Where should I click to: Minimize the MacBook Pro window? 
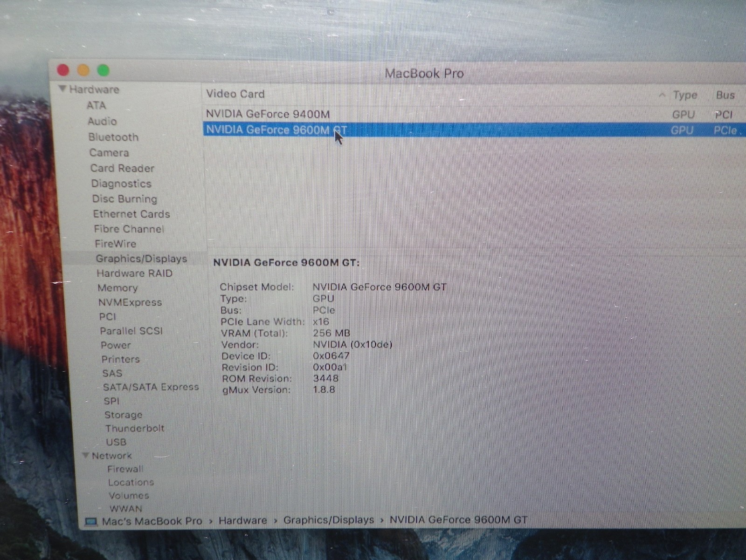[83, 70]
